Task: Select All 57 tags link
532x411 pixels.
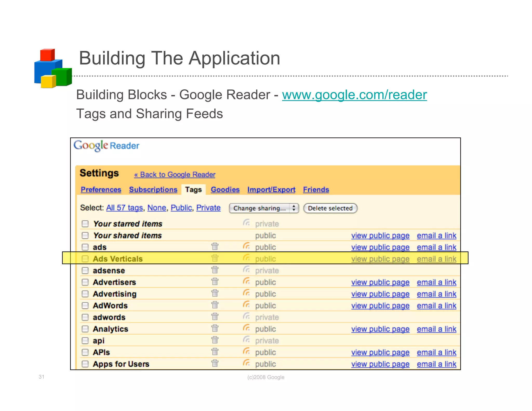Action: tap(124, 208)
